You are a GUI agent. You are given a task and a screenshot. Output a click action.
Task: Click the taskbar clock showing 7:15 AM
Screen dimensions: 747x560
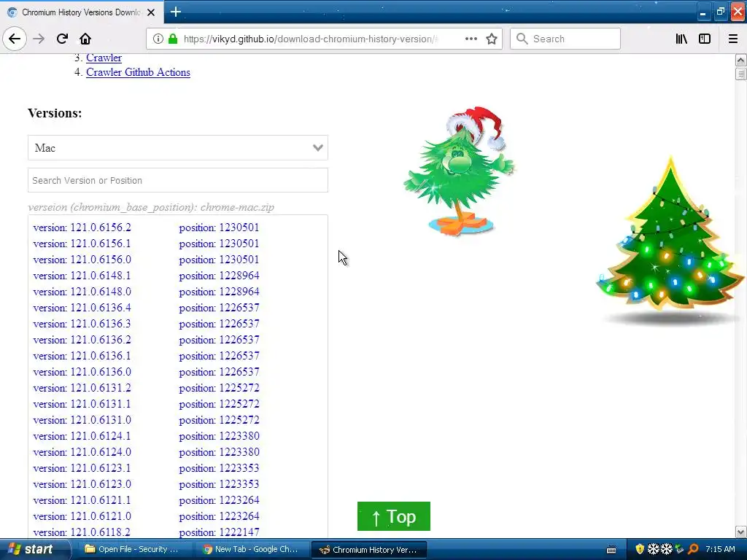(720, 549)
